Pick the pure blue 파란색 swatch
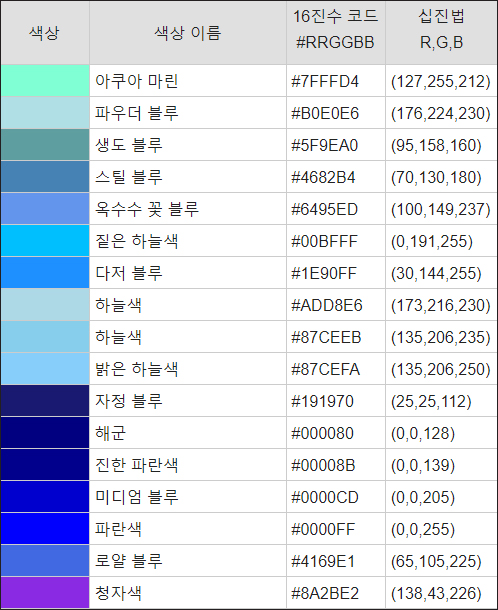 [45, 528]
